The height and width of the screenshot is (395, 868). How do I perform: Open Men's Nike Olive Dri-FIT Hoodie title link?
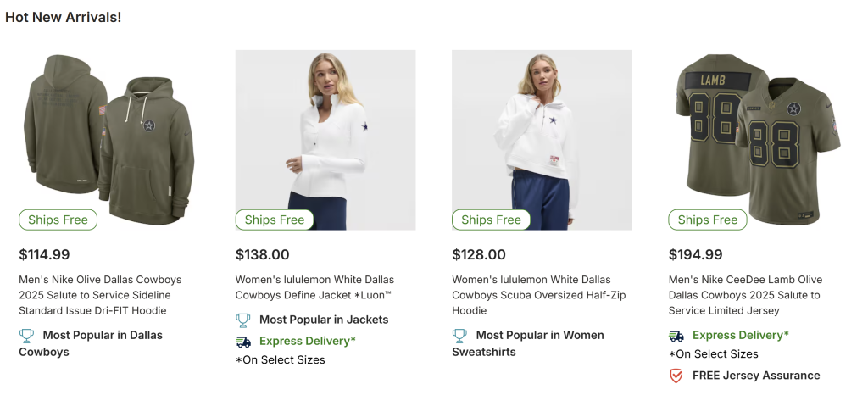[x=100, y=295]
